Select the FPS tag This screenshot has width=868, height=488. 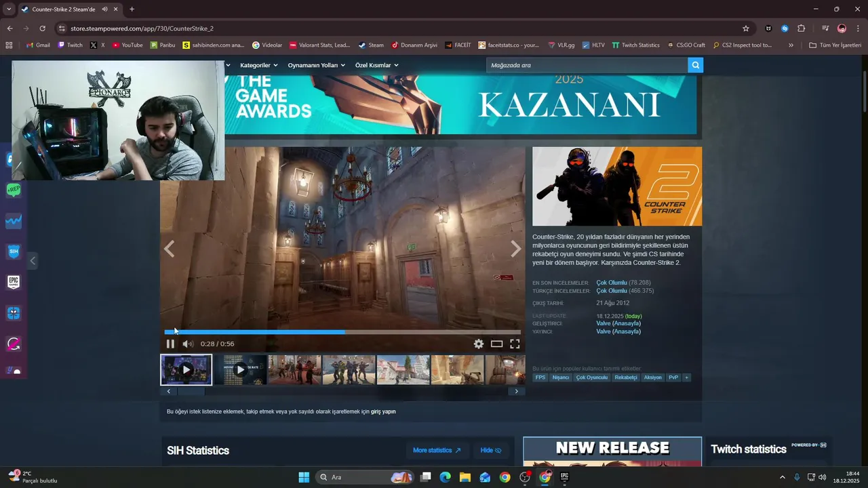tap(540, 378)
